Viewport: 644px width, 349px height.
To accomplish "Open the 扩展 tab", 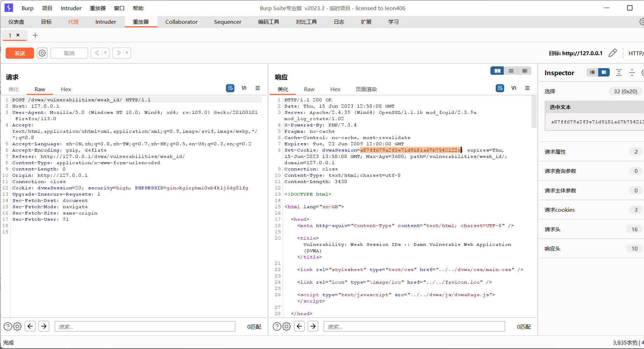I will point(366,22).
